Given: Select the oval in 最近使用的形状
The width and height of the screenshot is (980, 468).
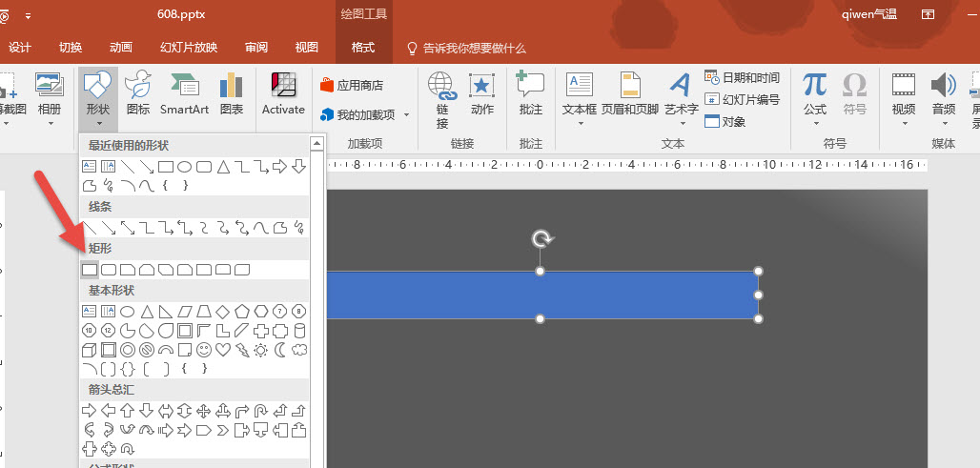Looking at the screenshot, I should point(184,167).
